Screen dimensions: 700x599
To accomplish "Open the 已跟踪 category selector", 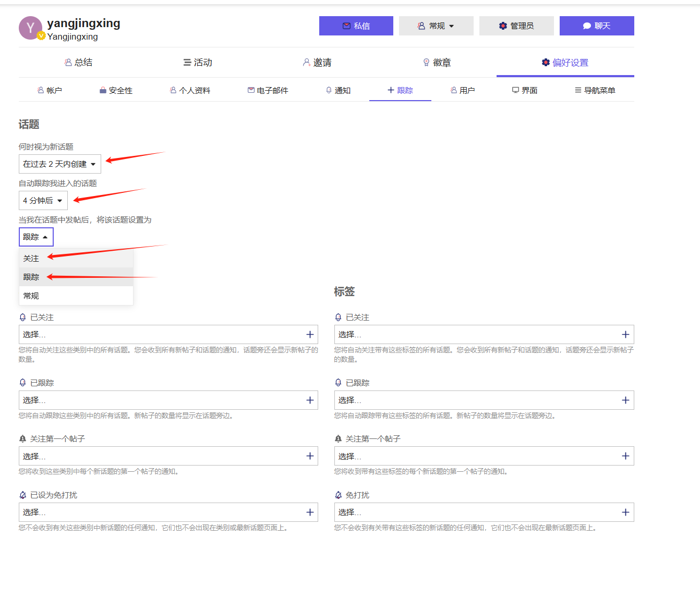I will pyautogui.click(x=168, y=400).
